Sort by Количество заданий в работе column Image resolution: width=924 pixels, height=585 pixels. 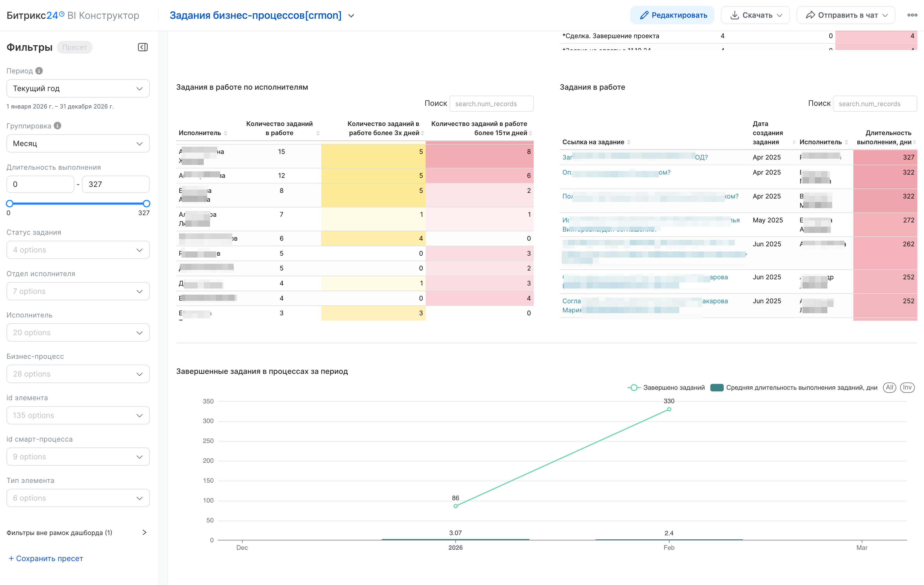pos(318,133)
